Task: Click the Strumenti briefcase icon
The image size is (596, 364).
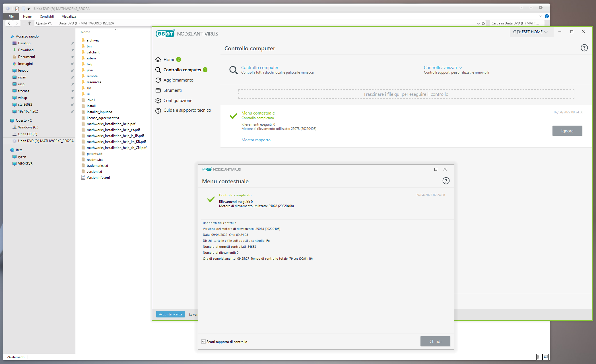Action: coord(158,90)
